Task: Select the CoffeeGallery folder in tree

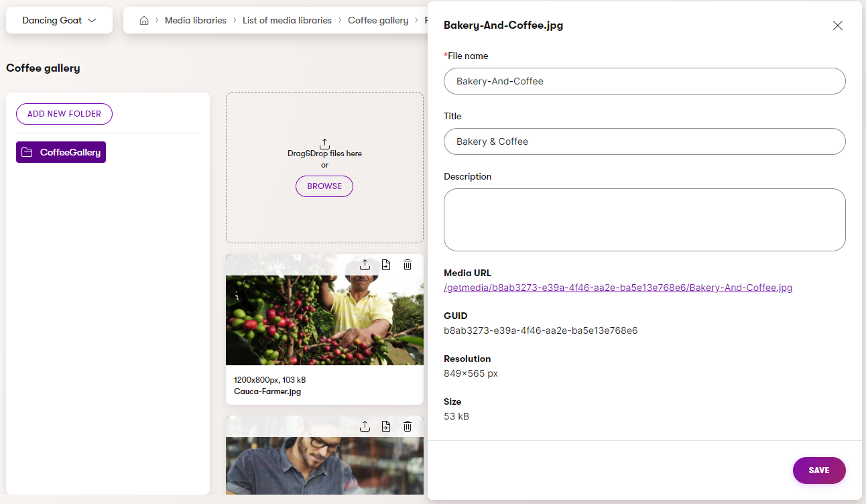Action: (61, 152)
